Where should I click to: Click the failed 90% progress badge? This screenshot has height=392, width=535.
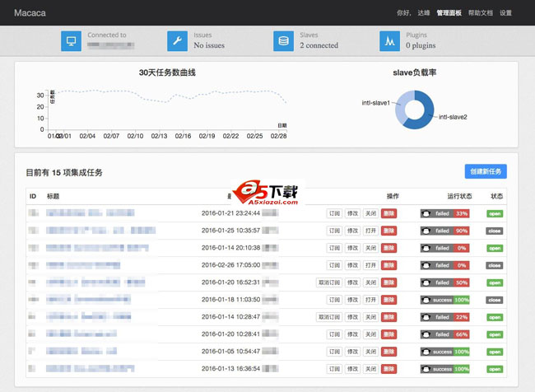(x=445, y=231)
